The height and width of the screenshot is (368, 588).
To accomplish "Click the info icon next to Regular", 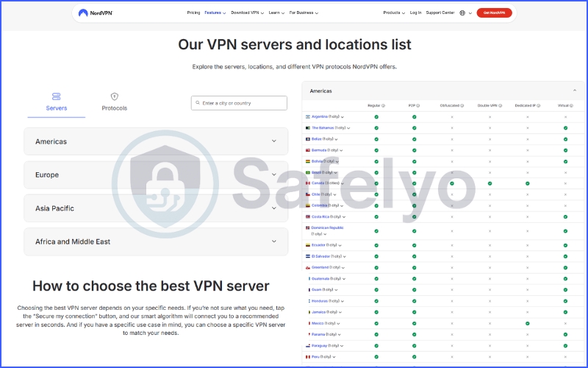I will (x=383, y=106).
